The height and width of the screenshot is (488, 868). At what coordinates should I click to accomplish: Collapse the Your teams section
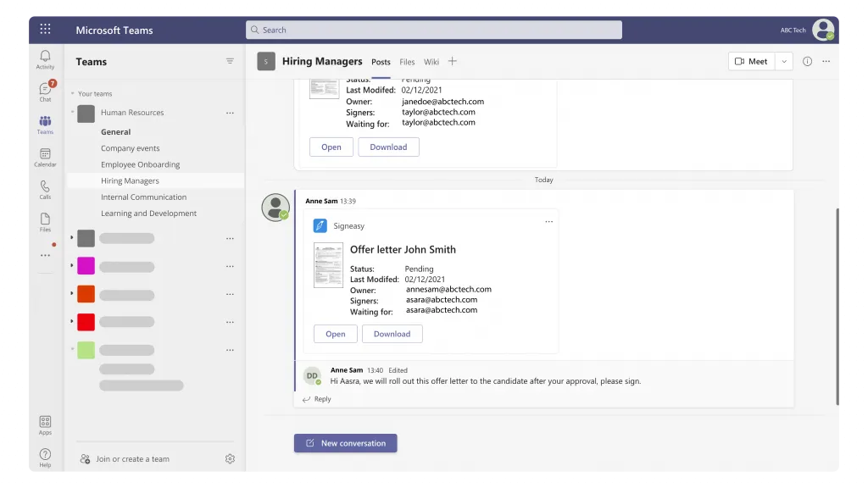[x=73, y=93]
